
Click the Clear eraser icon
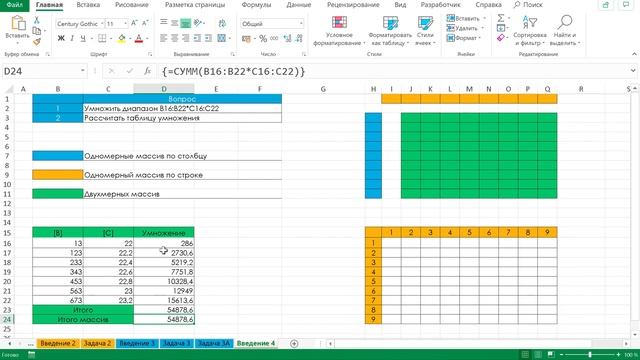point(501,38)
